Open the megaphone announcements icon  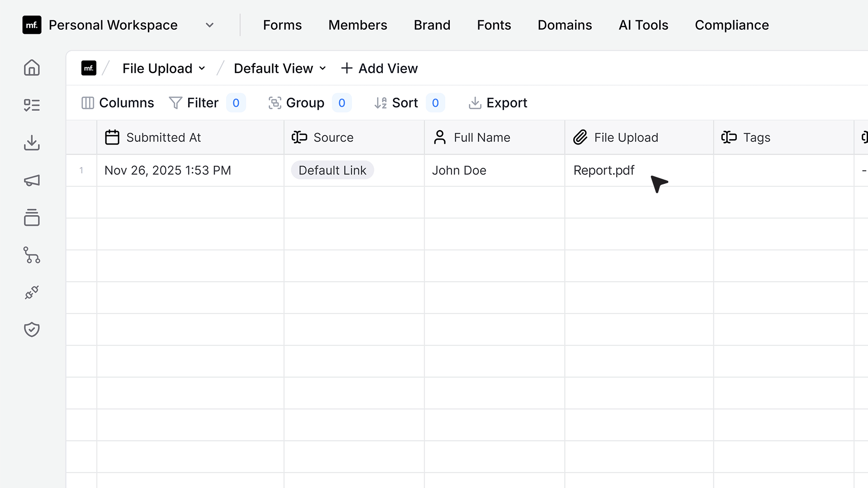click(32, 181)
